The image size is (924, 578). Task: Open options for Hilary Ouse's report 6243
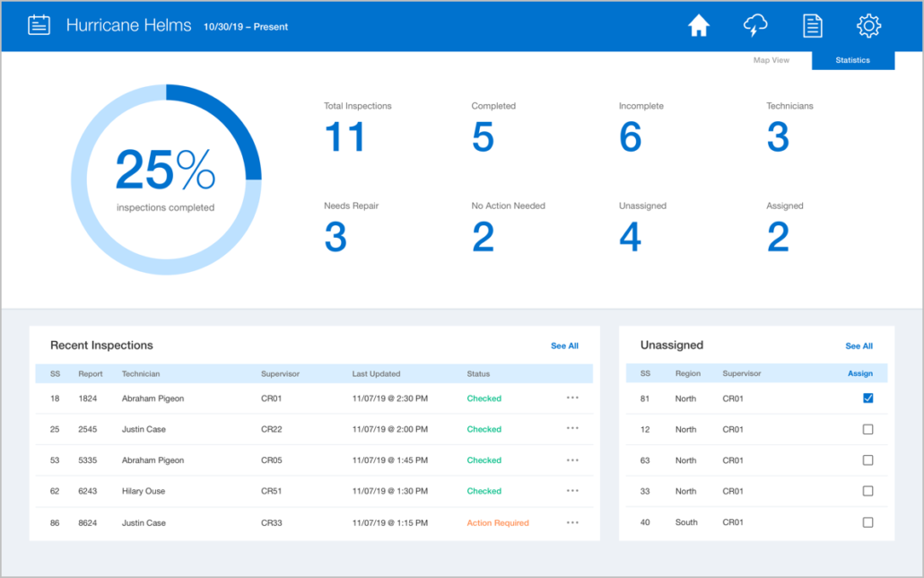click(x=572, y=491)
